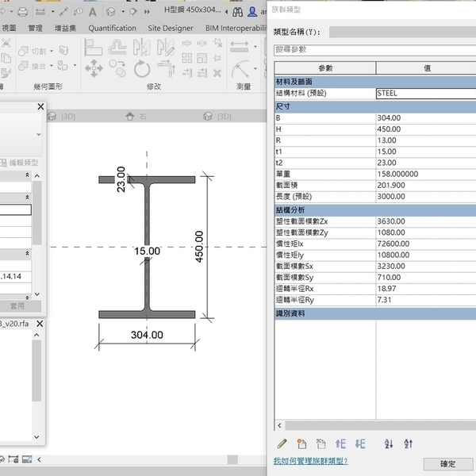Select the Move tool with four arrows
476x476 pixels.
coord(93,67)
